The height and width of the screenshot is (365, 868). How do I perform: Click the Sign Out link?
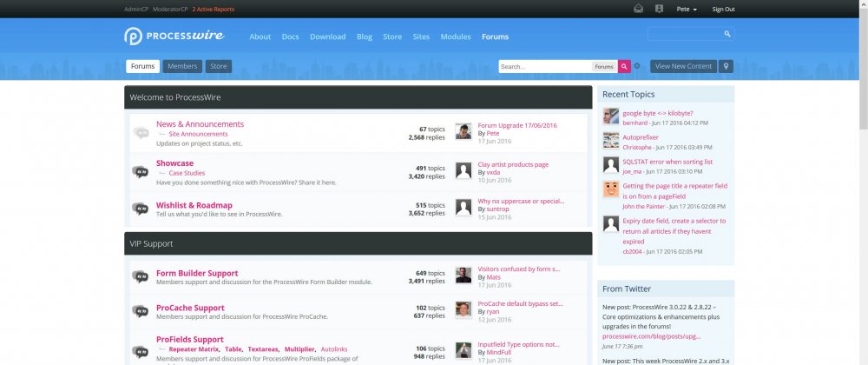click(723, 9)
